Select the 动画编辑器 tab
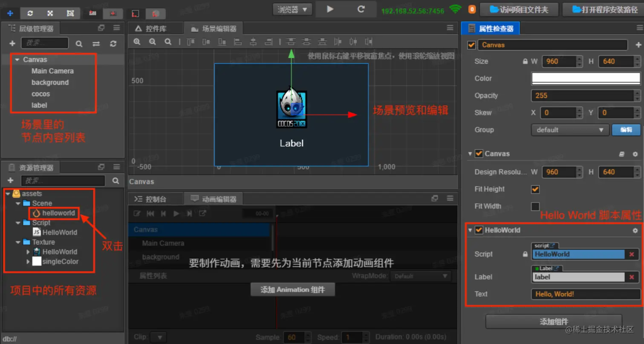Screen dimensions: 644x344 click(x=214, y=199)
